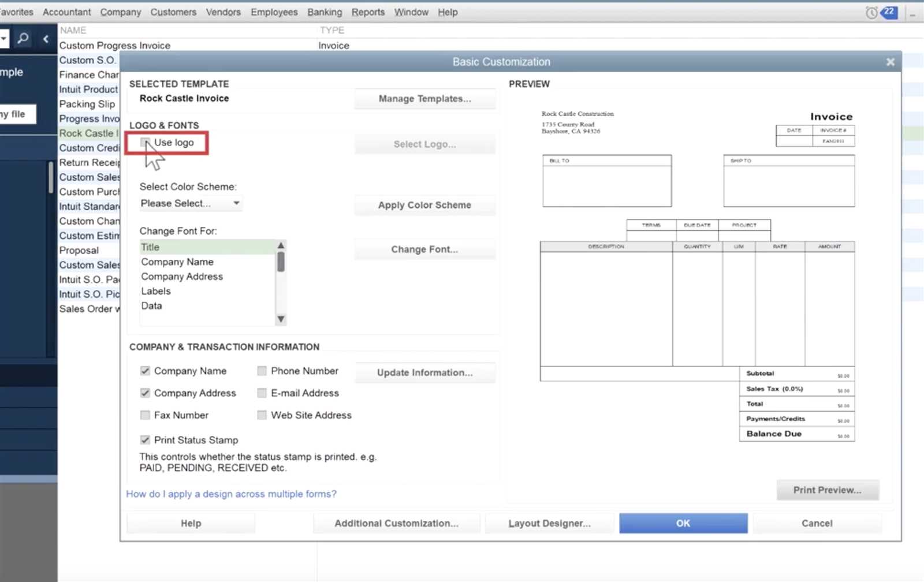Collapse the left panel with back arrow

[x=46, y=39]
